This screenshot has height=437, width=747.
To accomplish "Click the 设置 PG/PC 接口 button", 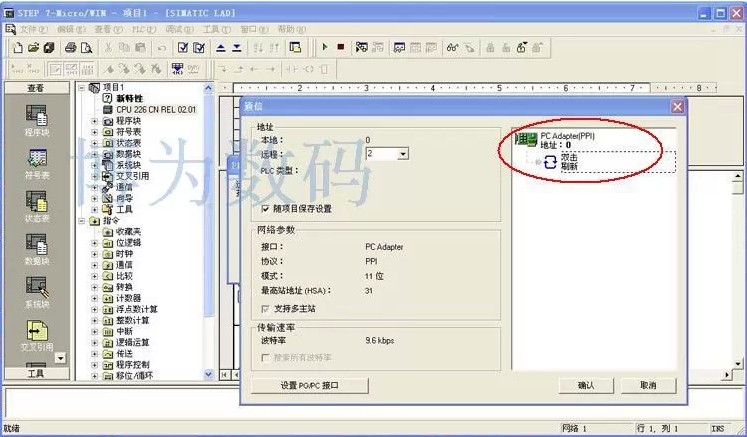I will [x=310, y=385].
